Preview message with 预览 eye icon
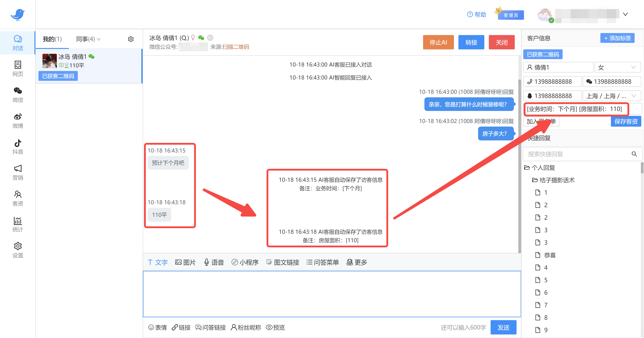This screenshot has height=338, width=644. 275,327
